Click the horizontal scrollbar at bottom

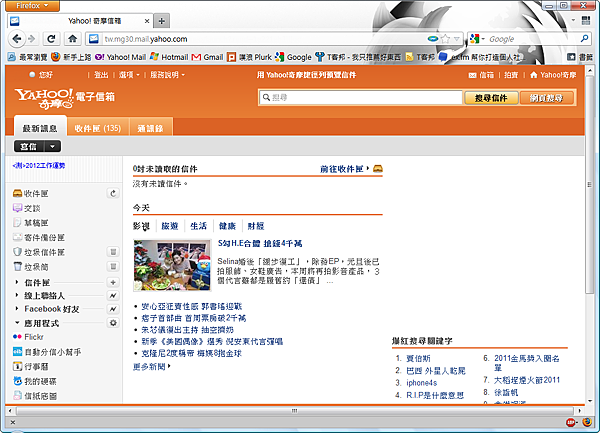[x=294, y=411]
